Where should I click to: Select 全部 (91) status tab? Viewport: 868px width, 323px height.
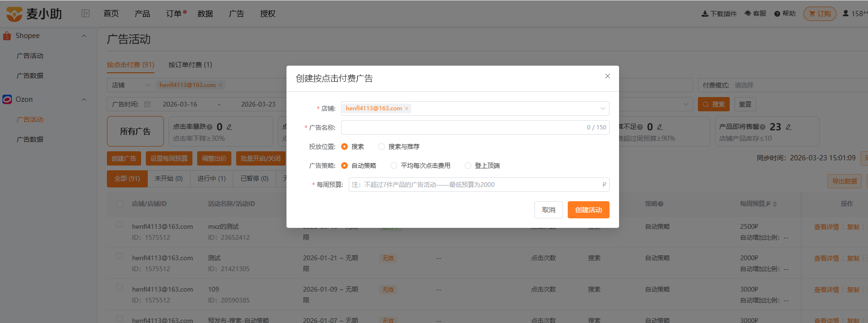(127, 178)
